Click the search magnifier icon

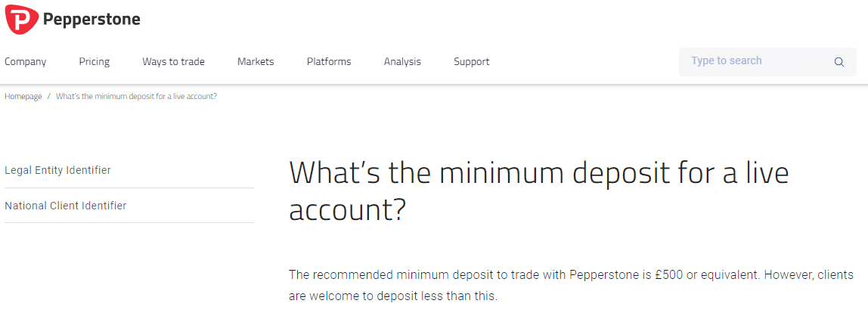839,62
